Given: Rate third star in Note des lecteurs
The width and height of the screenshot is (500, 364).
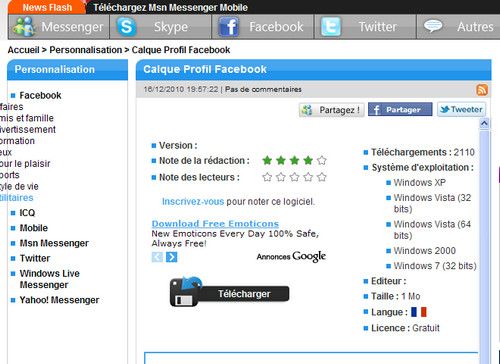Looking at the screenshot, I should click(x=294, y=177).
